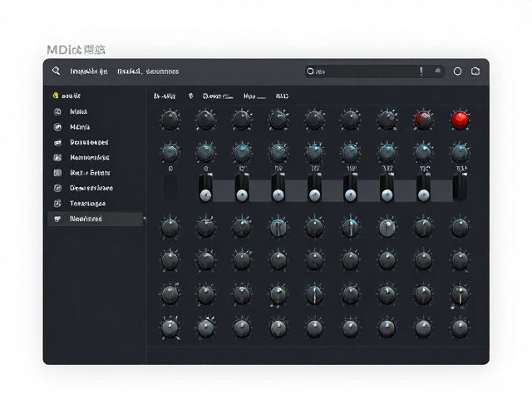This screenshot has height=399, width=532.
Task: Select the fourth sidebar entry's label
Action: (x=89, y=142)
